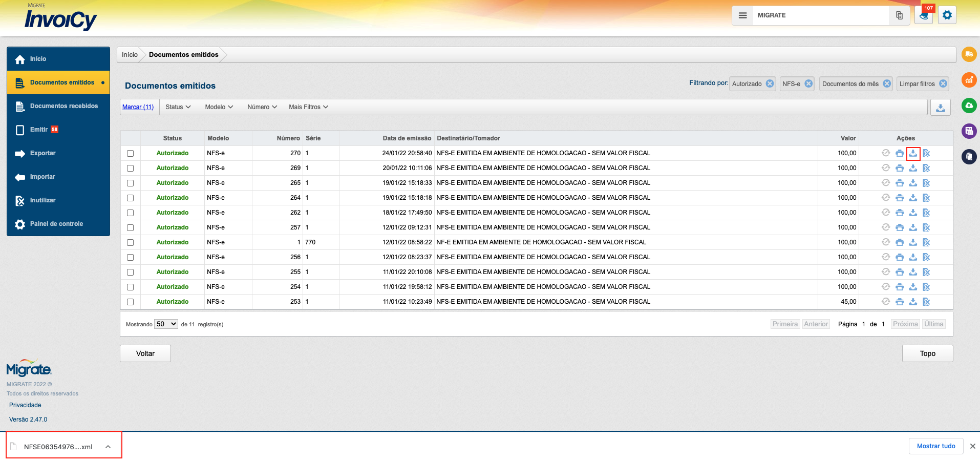Click the bulk download button above table
This screenshot has width=980, height=461.
[x=941, y=108]
